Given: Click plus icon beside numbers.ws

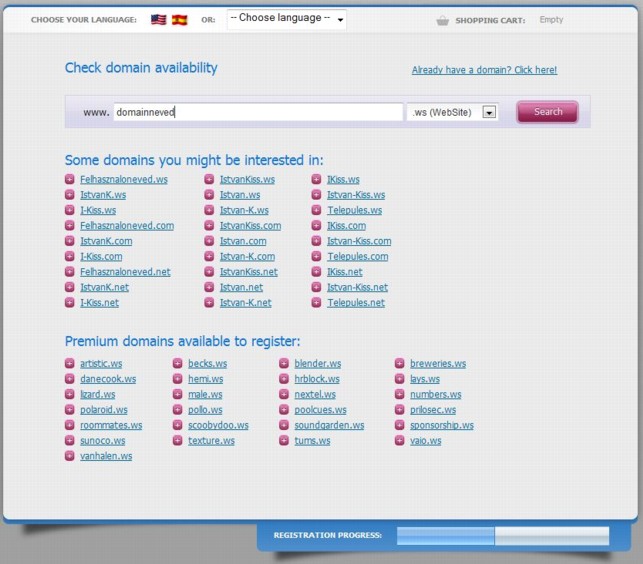Looking at the screenshot, I should (399, 394).
